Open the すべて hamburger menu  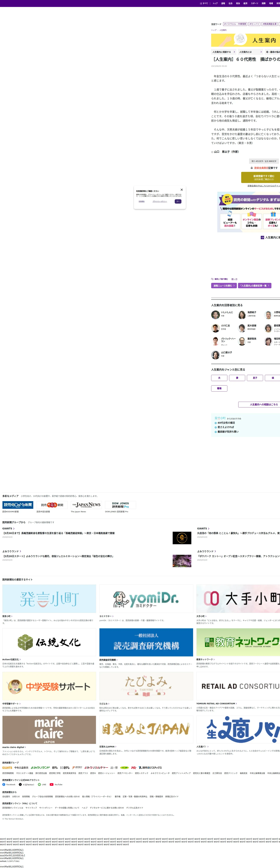204,3
